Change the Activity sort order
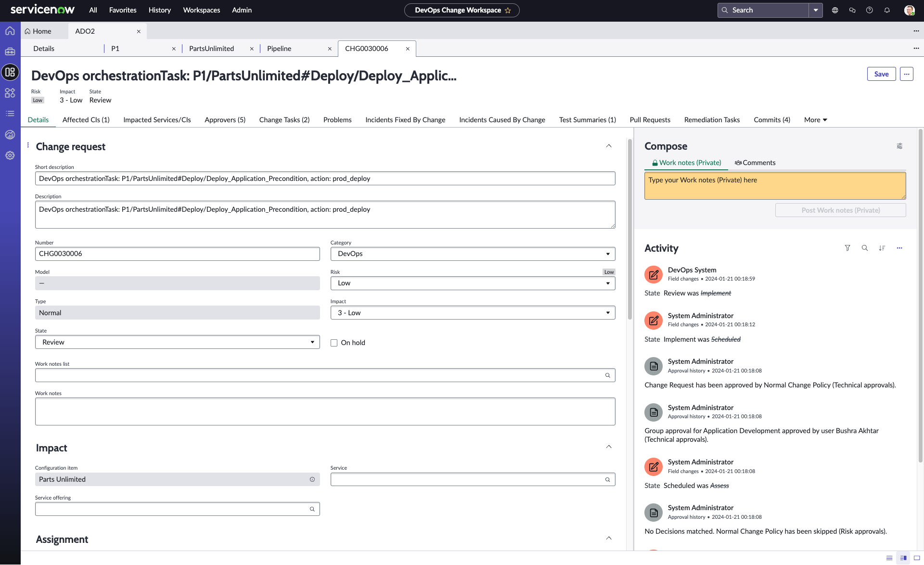This screenshot has width=924, height=565. coord(882,248)
